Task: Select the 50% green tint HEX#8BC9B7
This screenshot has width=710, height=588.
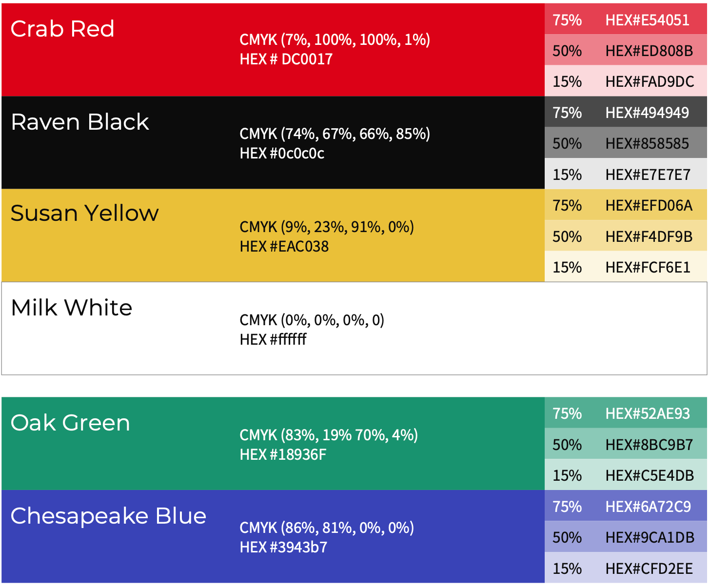Action: click(x=626, y=444)
